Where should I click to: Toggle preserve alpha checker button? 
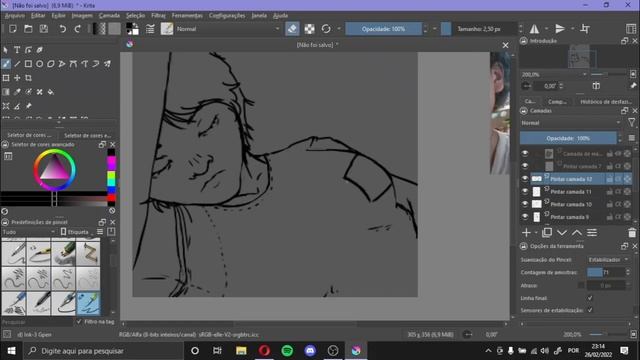point(309,29)
